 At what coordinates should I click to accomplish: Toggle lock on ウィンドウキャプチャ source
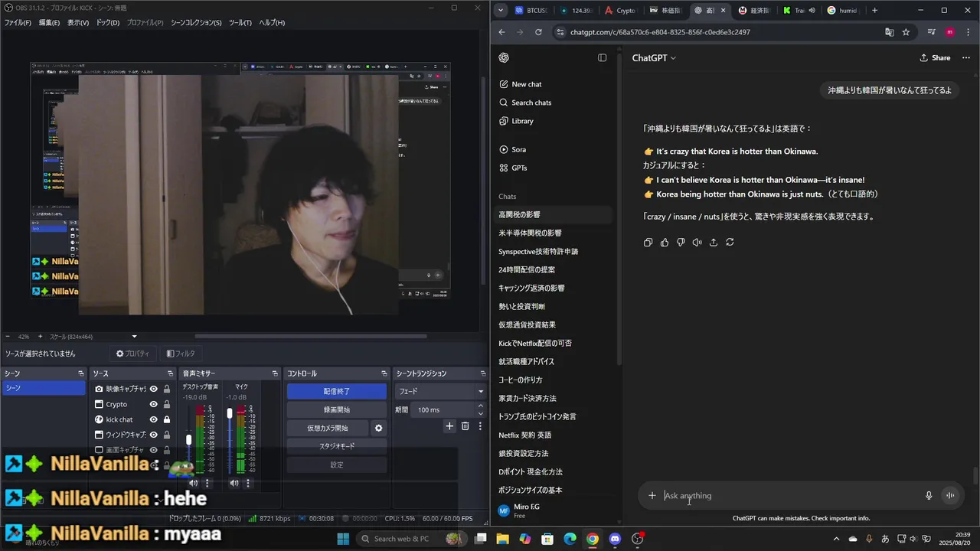coord(166,435)
